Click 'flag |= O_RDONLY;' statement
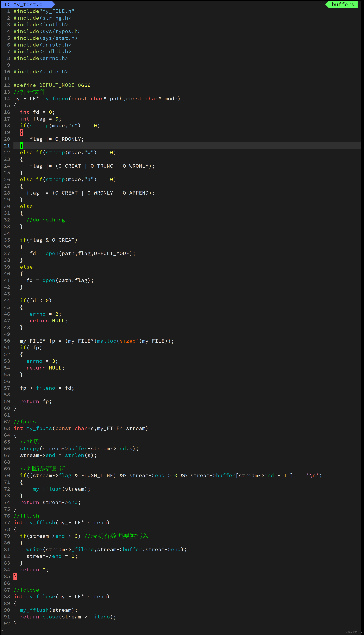The image size is (364, 635). click(x=57, y=139)
